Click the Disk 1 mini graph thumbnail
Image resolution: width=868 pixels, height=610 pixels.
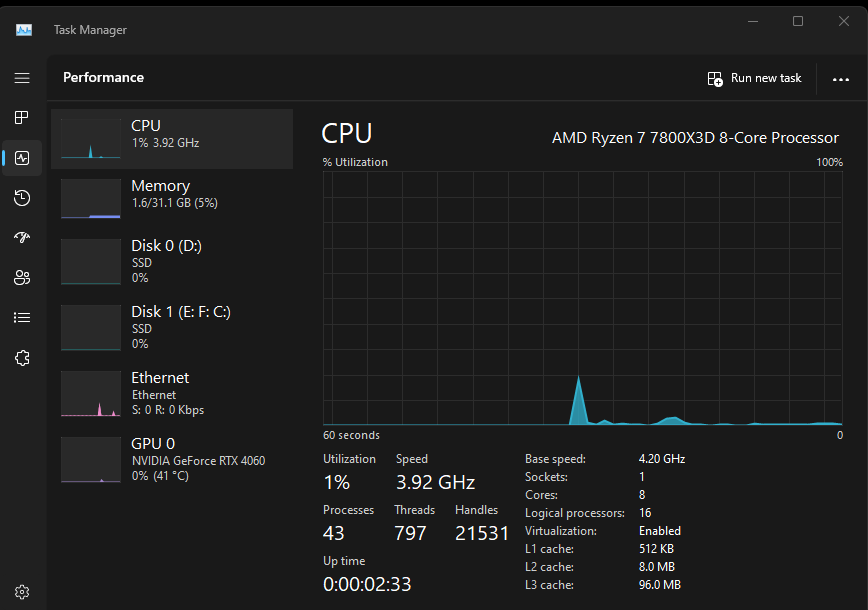pyautogui.click(x=91, y=328)
